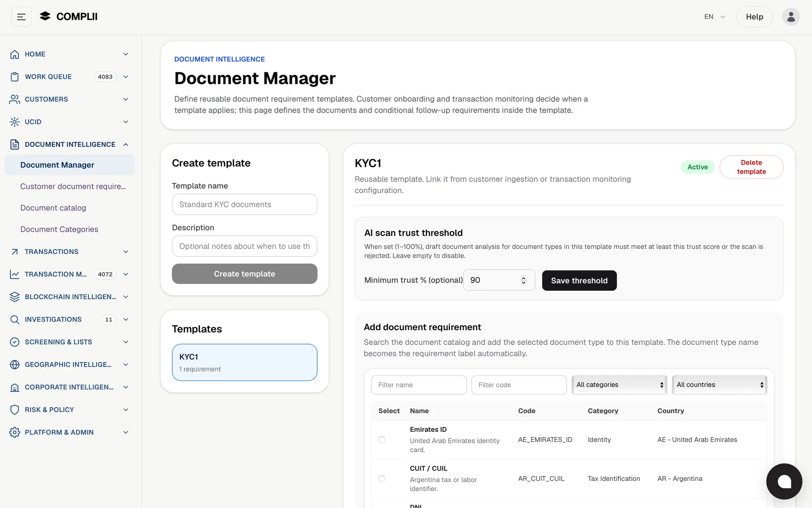Expand the Transactions chevron
812x508 pixels.
tap(126, 251)
